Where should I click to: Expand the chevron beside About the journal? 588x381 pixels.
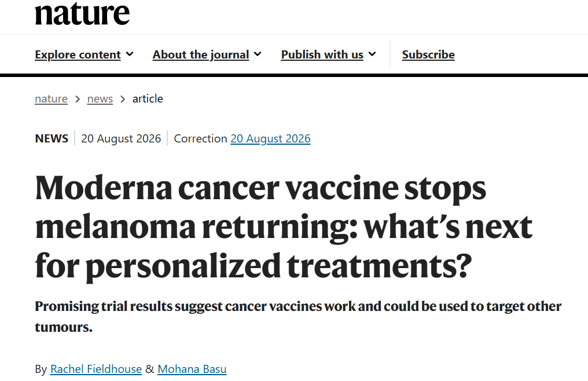point(258,54)
